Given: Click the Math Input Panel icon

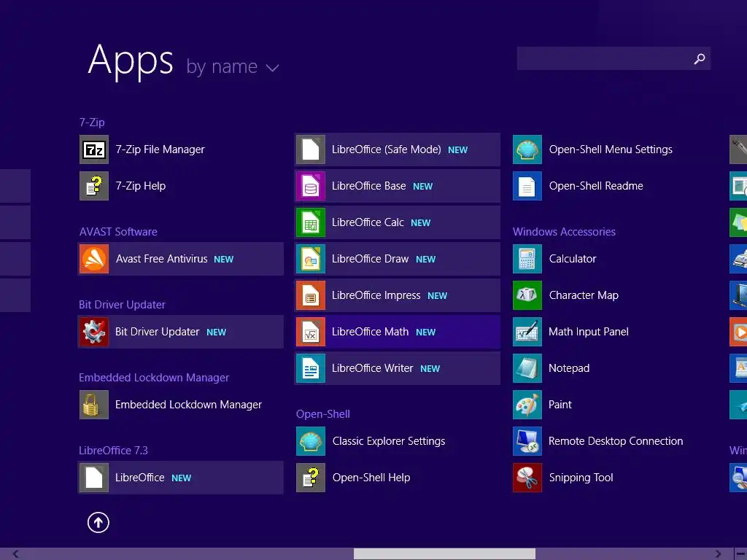Looking at the screenshot, I should [x=527, y=332].
